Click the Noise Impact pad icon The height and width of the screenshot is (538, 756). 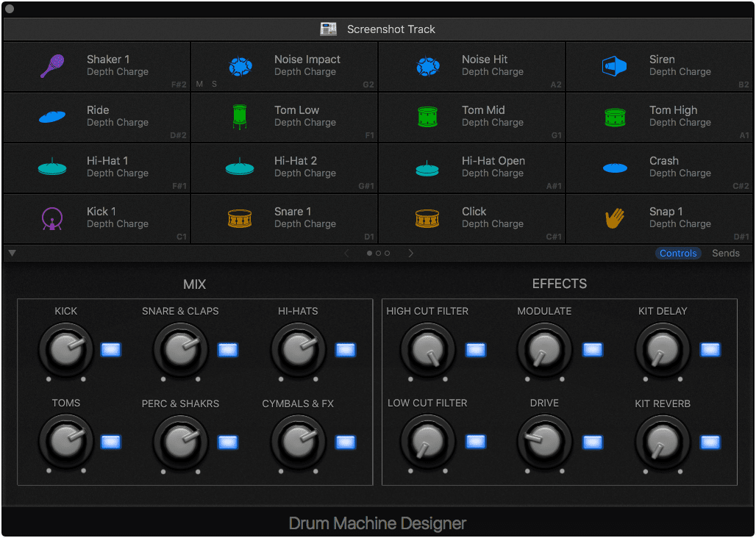point(239,65)
